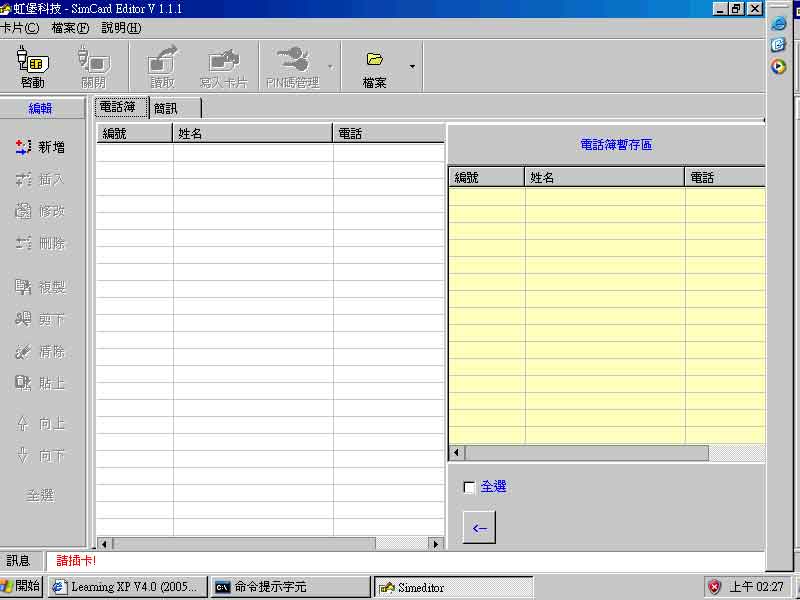Open the 檔案 dropdown arrow
This screenshot has width=800, height=600.
(413, 66)
